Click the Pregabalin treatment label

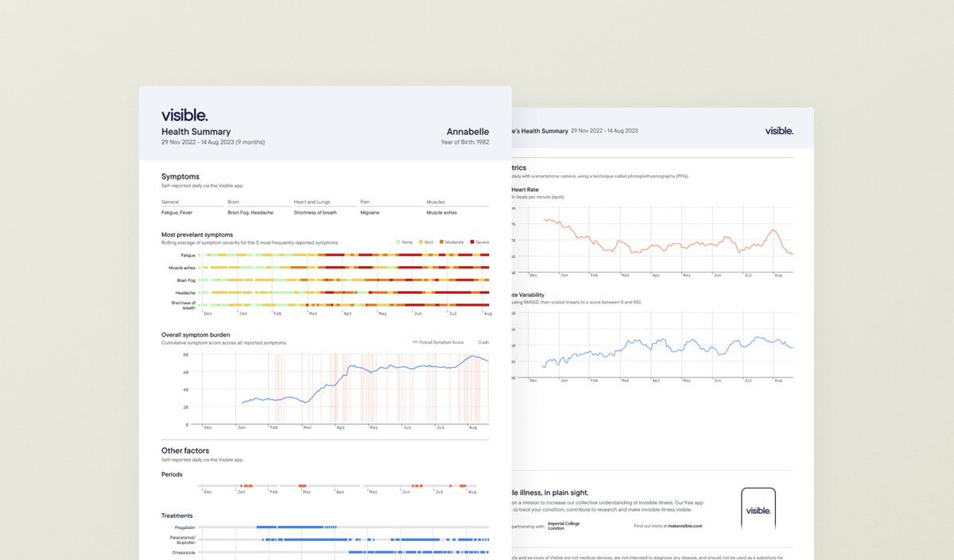[185, 527]
